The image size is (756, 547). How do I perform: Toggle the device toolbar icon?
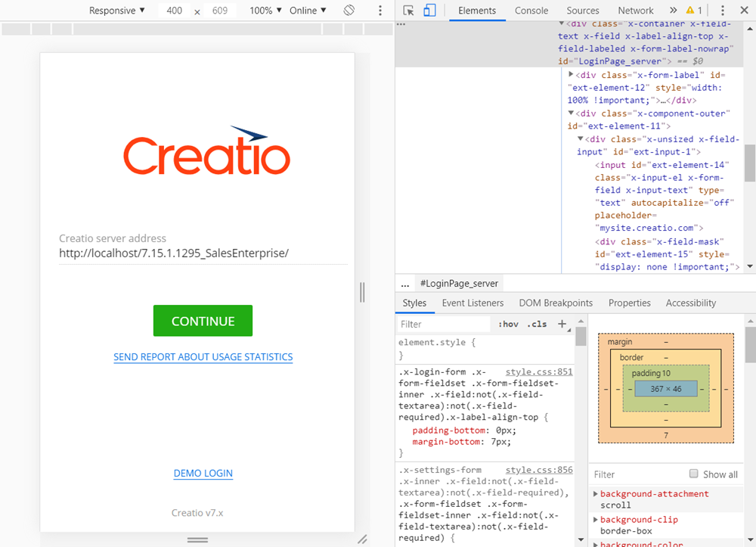point(429,11)
